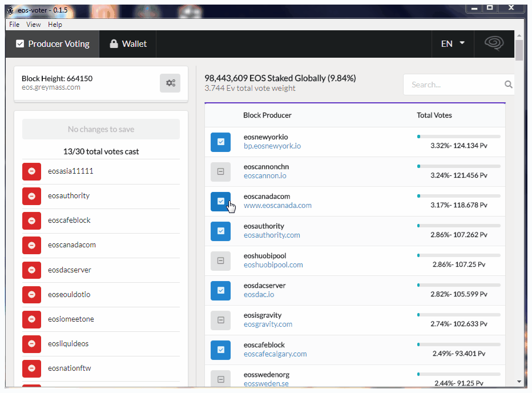The image size is (532, 393).
Task: Remove eoscanadacom from the votes list
Action: (31, 245)
